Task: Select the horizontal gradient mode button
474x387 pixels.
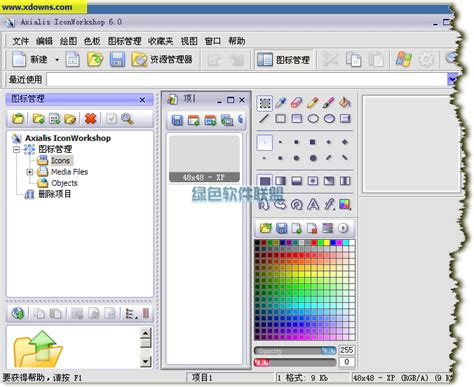Action: [281, 181]
